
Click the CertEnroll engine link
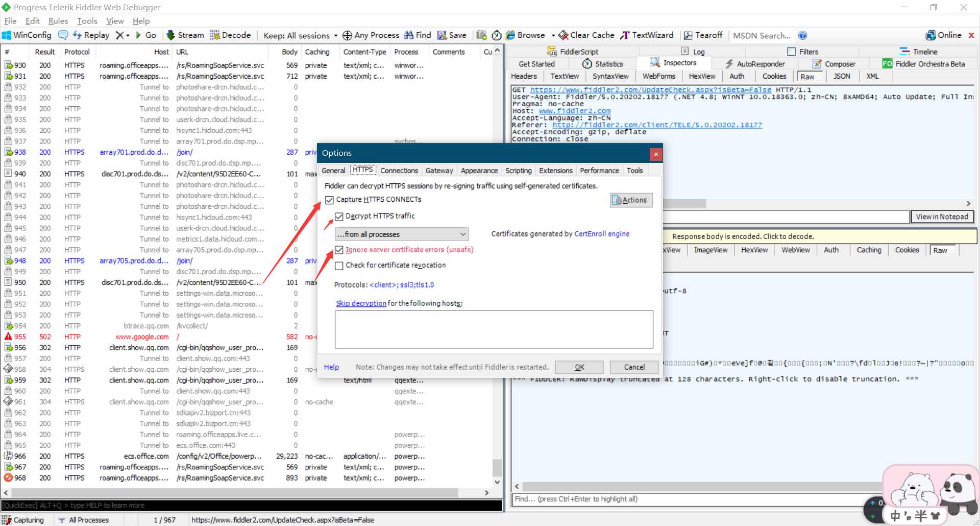click(602, 234)
